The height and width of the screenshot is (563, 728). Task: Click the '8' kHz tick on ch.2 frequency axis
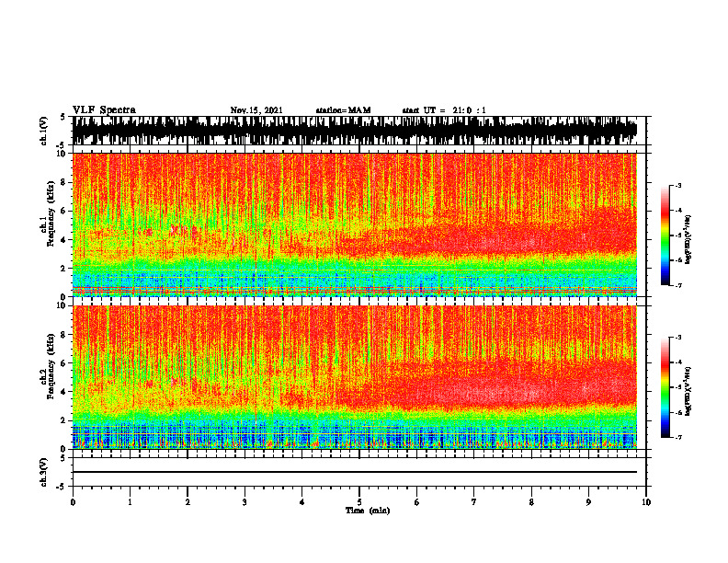point(64,335)
